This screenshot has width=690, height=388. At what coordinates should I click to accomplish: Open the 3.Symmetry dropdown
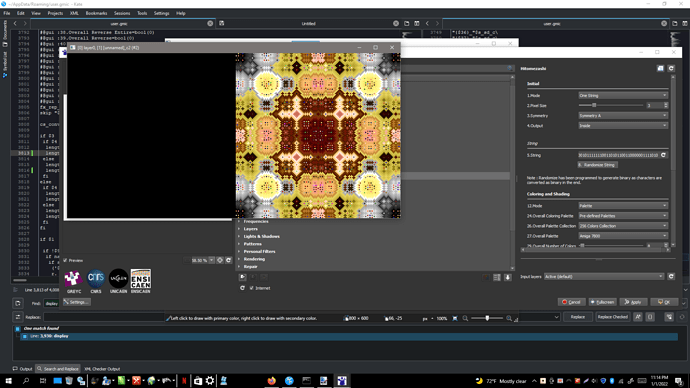tap(623, 116)
